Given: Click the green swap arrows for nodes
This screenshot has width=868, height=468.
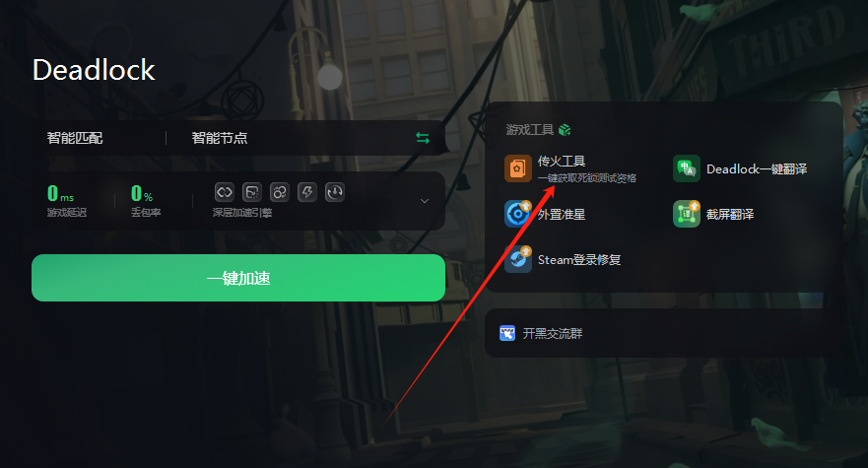Looking at the screenshot, I should [x=423, y=138].
